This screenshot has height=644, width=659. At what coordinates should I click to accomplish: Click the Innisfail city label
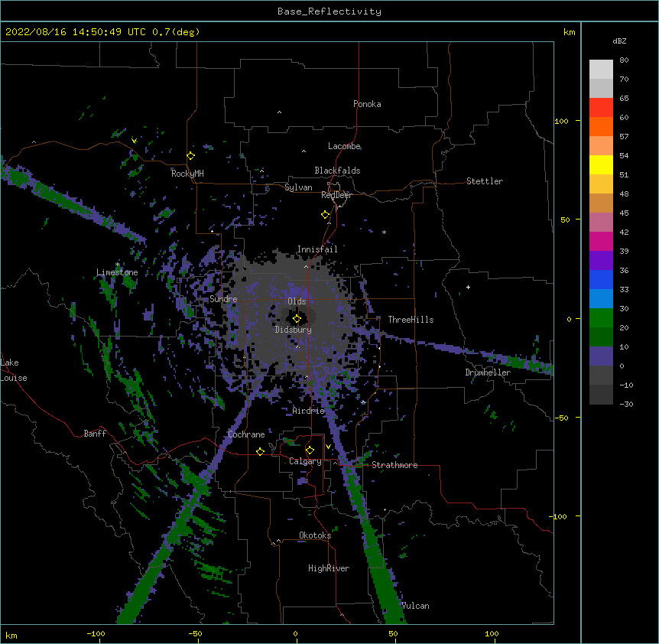pyautogui.click(x=317, y=249)
